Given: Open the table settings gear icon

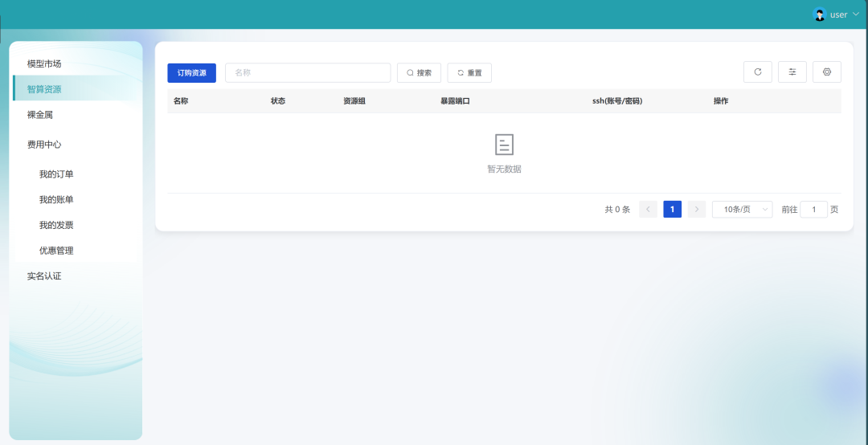Looking at the screenshot, I should 826,72.
